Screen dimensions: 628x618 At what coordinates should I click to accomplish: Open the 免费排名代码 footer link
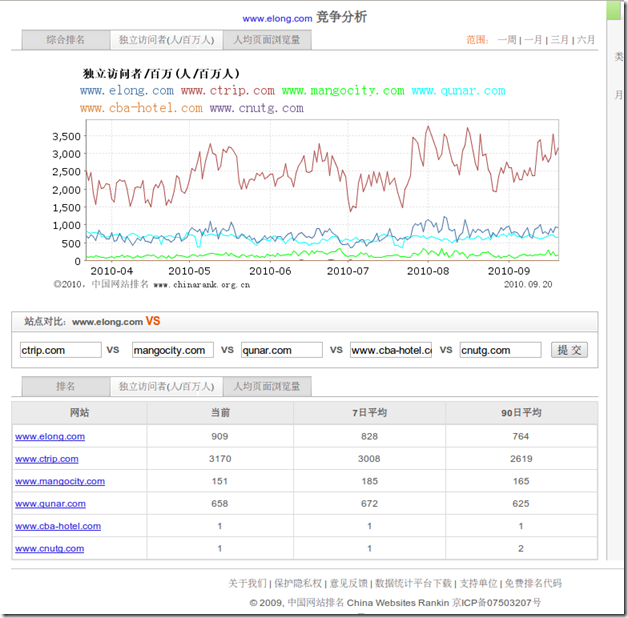click(533, 583)
